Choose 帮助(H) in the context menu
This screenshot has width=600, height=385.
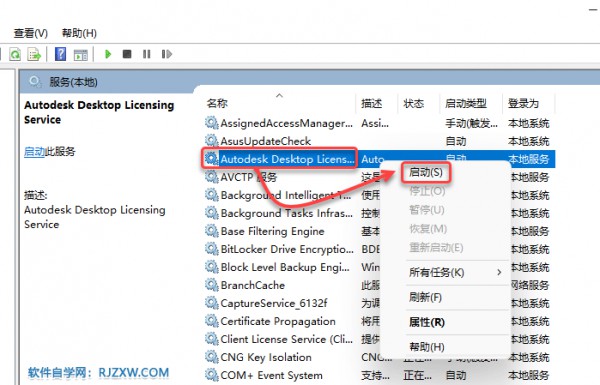[427, 347]
